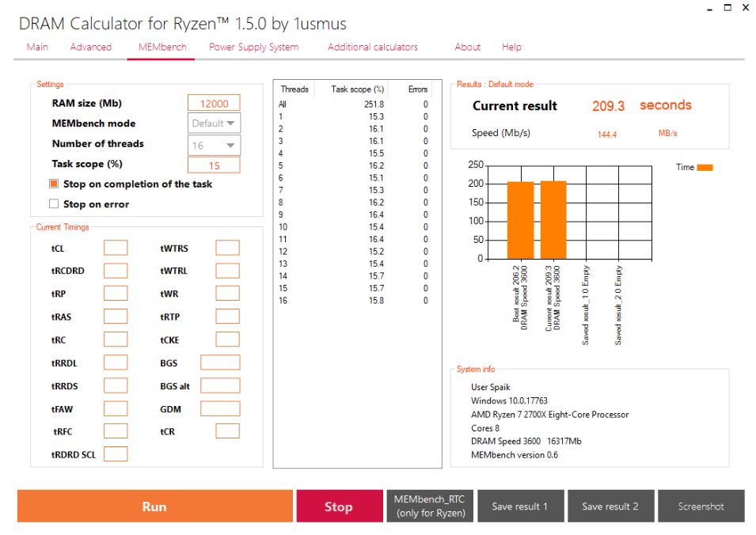Click Save result 1 button
The height and width of the screenshot is (535, 756).
click(x=521, y=506)
